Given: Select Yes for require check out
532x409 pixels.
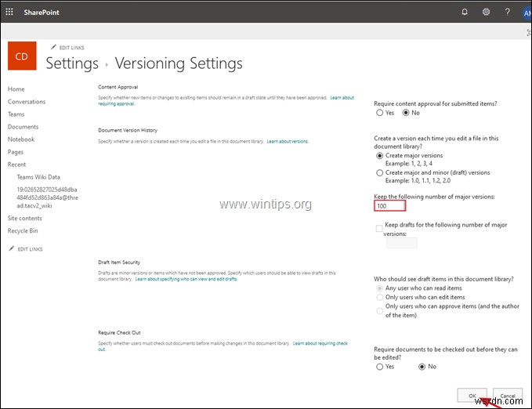Looking at the screenshot, I should tap(379, 367).
